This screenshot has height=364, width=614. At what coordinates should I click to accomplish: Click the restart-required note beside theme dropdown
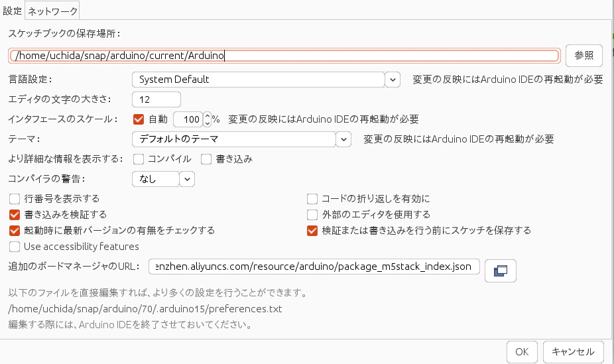[459, 139]
